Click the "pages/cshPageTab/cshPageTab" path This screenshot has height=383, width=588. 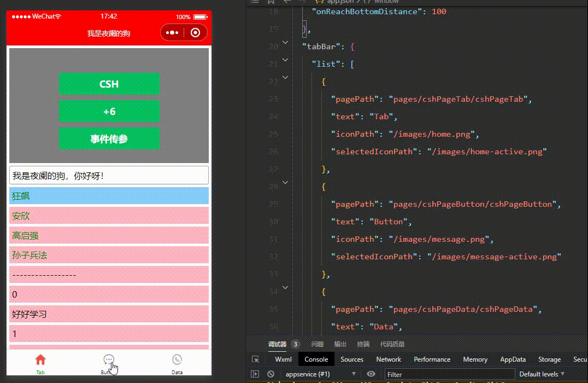tap(458, 99)
